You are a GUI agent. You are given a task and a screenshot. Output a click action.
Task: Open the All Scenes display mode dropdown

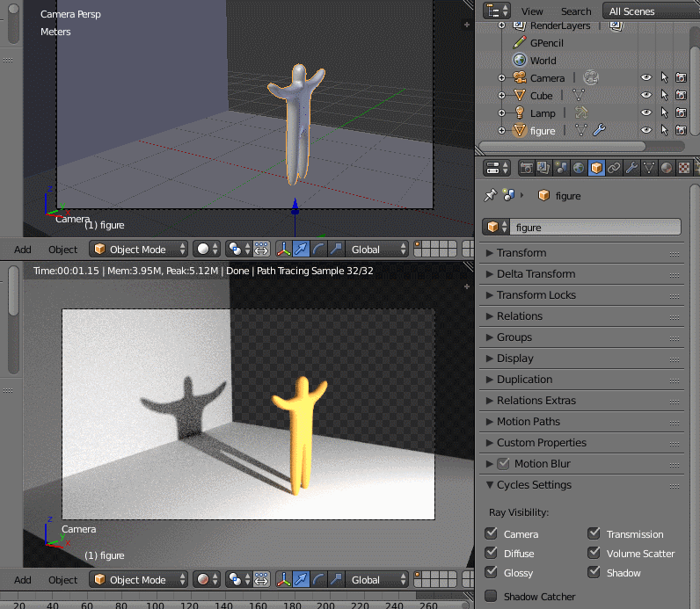pyautogui.click(x=651, y=11)
